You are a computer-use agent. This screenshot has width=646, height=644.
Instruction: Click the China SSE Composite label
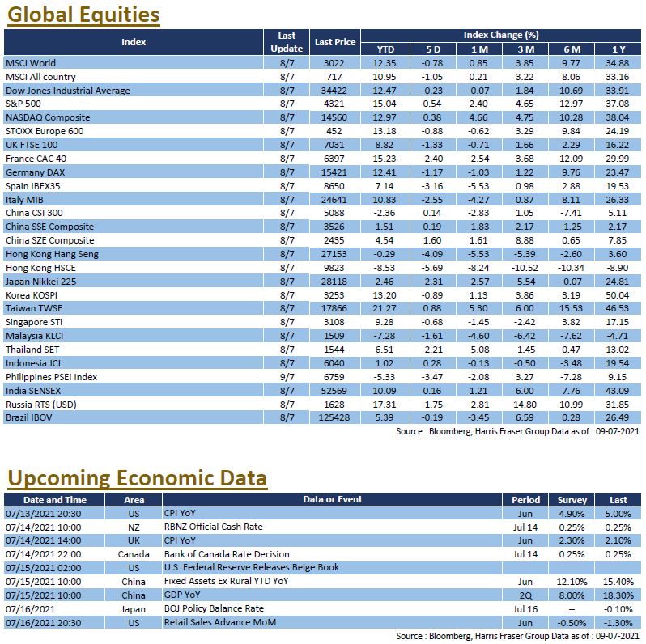click(50, 227)
